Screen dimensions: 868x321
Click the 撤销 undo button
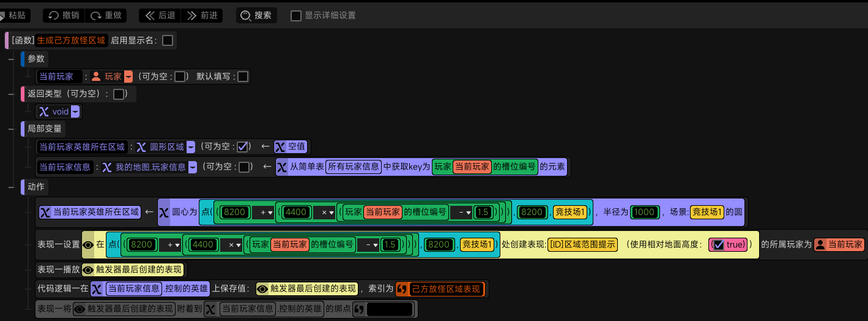63,15
